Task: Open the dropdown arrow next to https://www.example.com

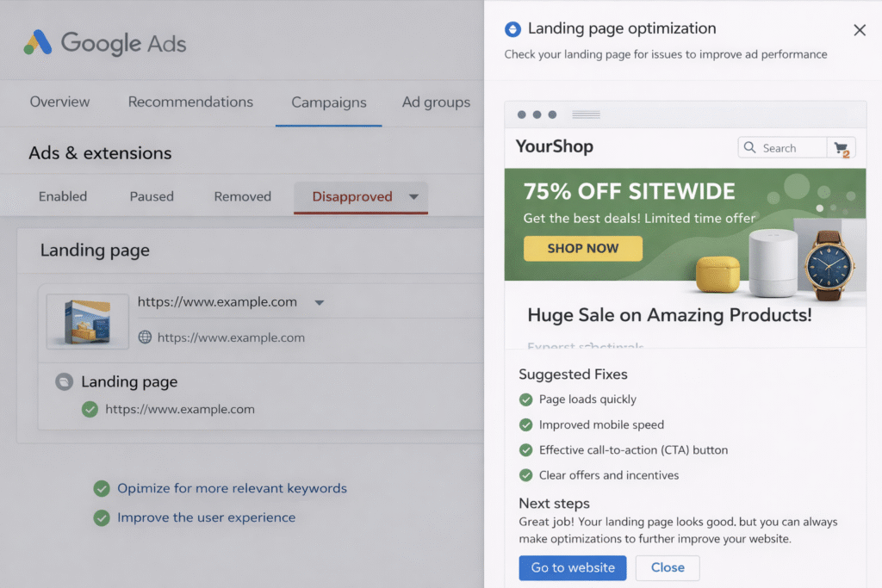Action: (319, 303)
